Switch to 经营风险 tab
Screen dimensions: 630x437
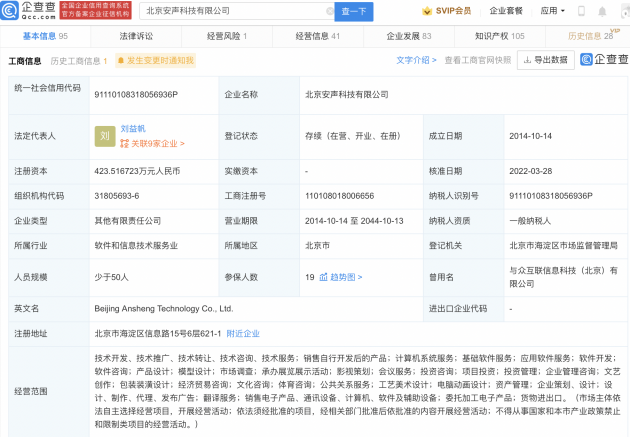coord(227,36)
